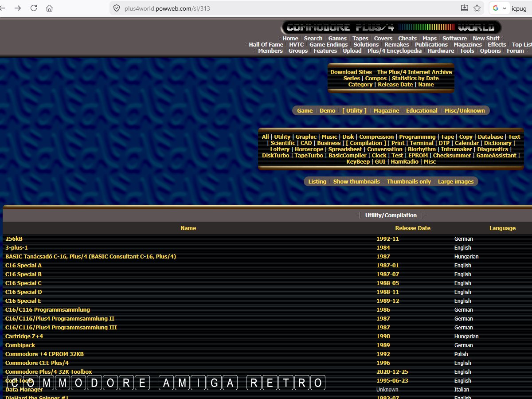The height and width of the screenshot is (399, 532).
Task: Choose the Show thumbnails view option
Action: tap(356, 182)
